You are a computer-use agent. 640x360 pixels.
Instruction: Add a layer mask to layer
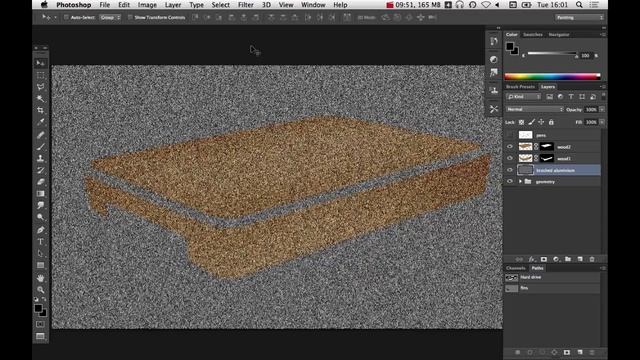click(x=544, y=259)
